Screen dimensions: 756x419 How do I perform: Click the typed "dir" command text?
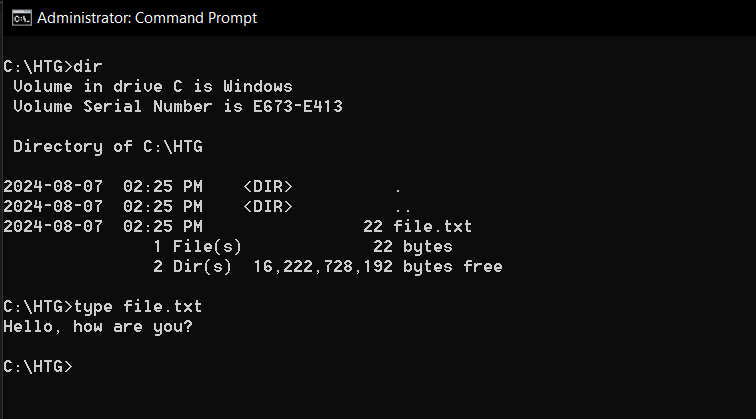88,67
